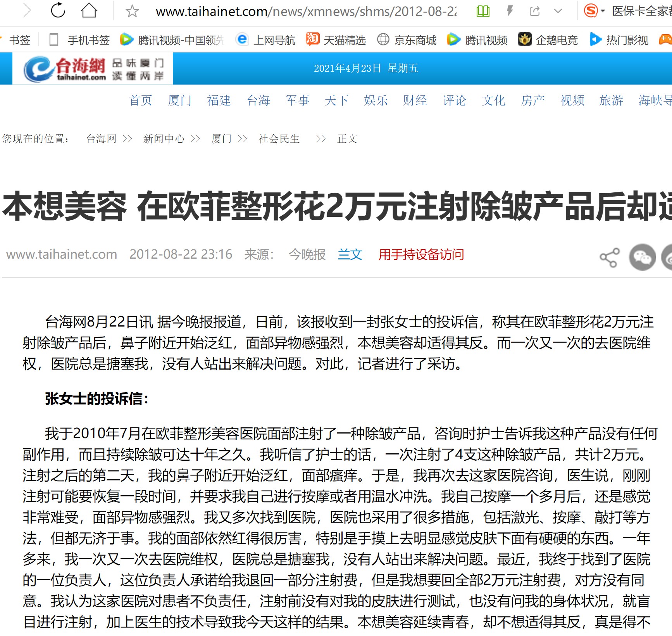672x636 pixels.
Task: Click the Weibo share icon at edge
Action: pyautogui.click(x=667, y=257)
